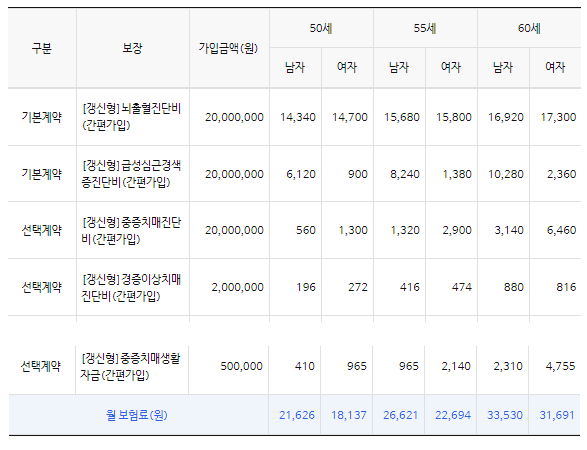Select 여자 subheader under 50세
The image size is (587, 450).
point(347,67)
